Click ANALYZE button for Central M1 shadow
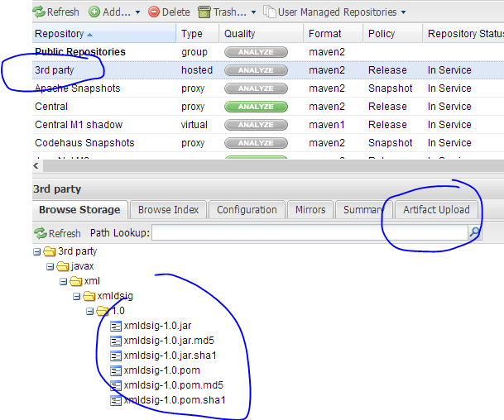This screenshot has width=504, height=420. click(256, 125)
